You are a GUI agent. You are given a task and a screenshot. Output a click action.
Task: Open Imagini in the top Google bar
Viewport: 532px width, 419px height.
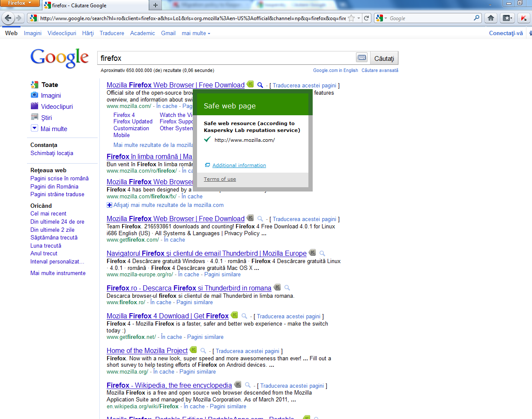(x=33, y=33)
